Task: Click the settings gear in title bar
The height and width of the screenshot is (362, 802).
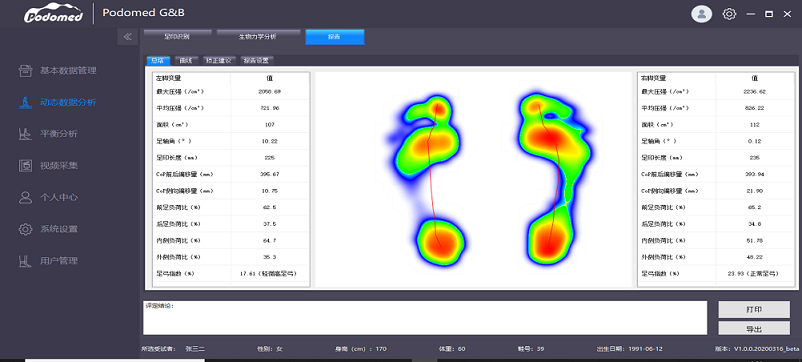Action: pos(729,14)
